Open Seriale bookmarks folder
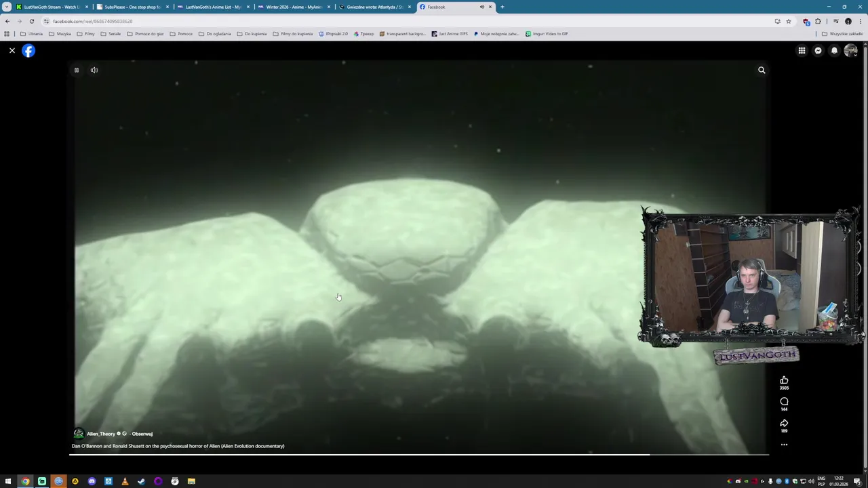 [111, 33]
